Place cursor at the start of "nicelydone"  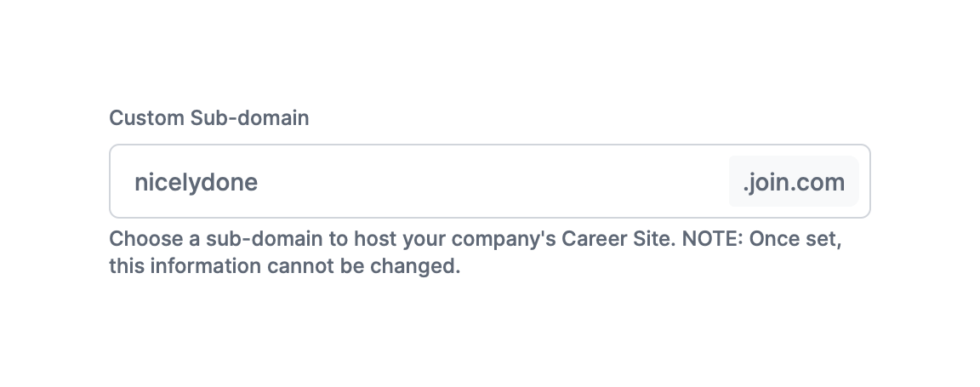[x=134, y=182]
